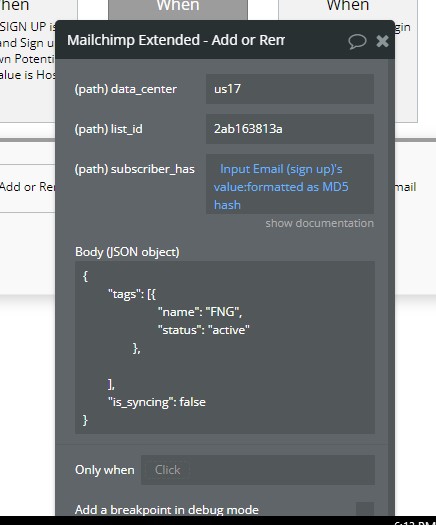Click the (path) data_center label

coord(126,89)
